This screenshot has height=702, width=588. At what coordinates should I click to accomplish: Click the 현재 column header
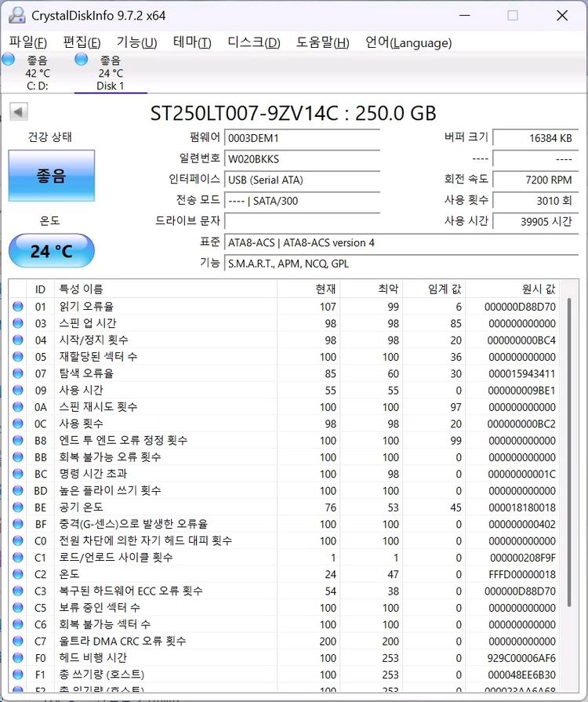pyautogui.click(x=308, y=289)
